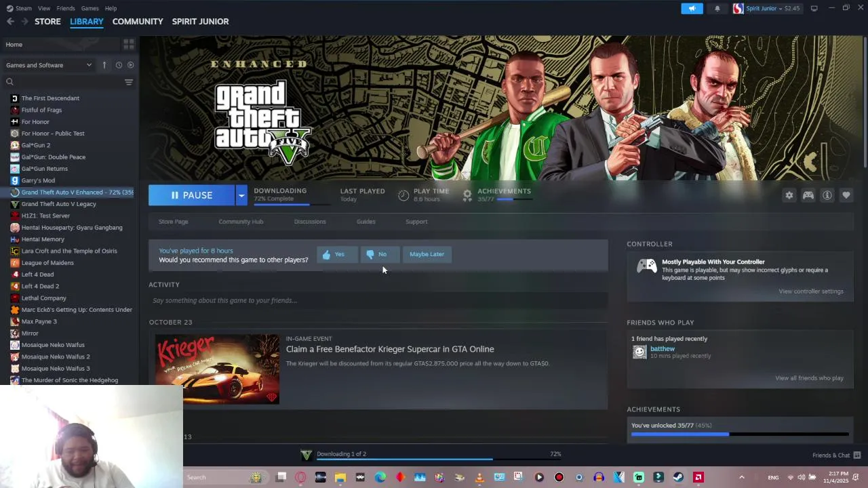Open the Discussions link

coord(310,222)
